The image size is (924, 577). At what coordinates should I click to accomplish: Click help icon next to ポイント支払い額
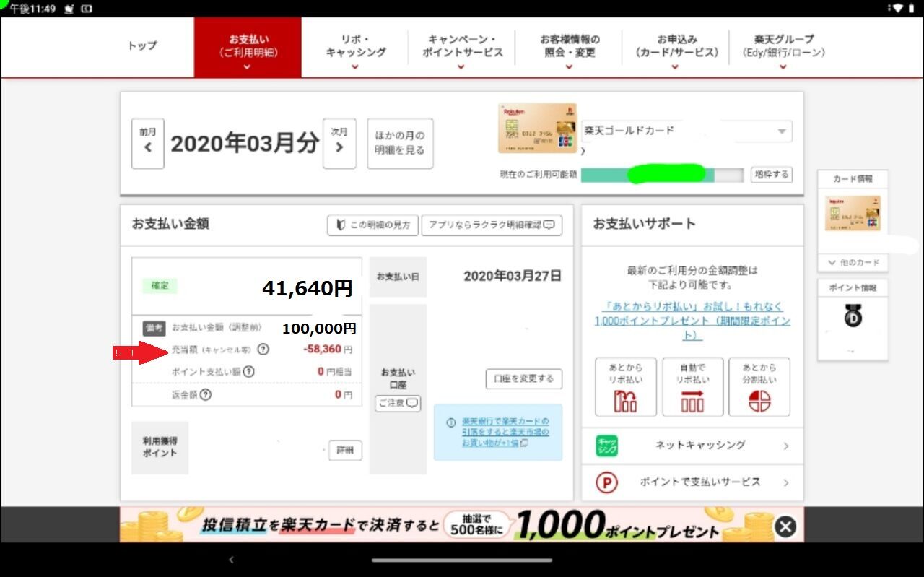coord(248,372)
